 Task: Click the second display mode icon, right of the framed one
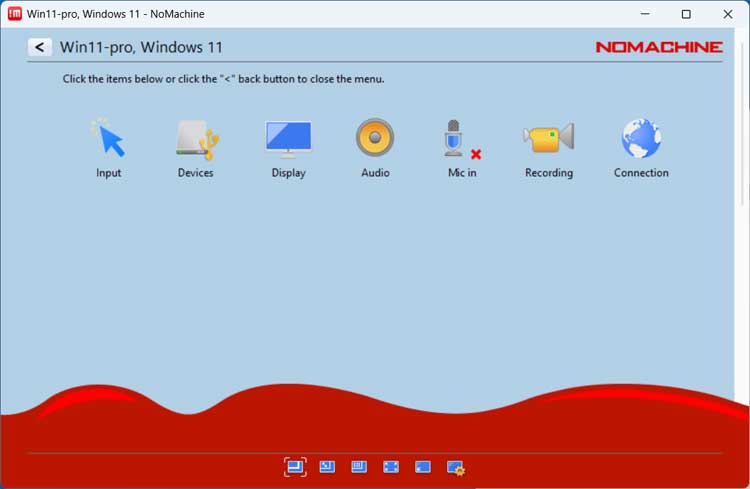(327, 467)
